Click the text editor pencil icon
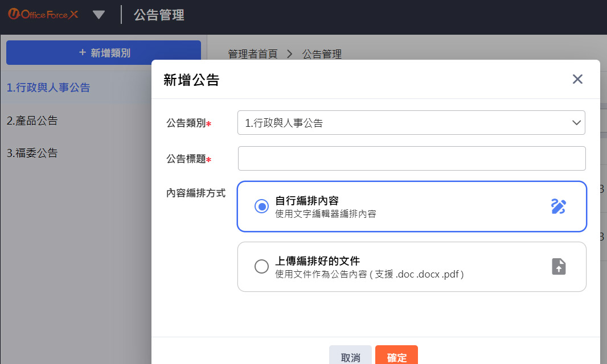The height and width of the screenshot is (364, 607). [x=558, y=206]
